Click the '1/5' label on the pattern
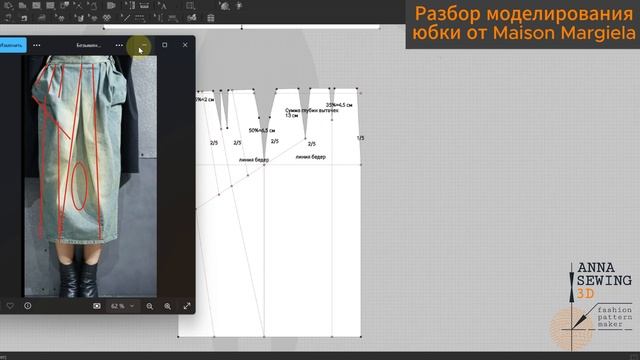Screen dimensions: 640x360 click(x=360, y=138)
